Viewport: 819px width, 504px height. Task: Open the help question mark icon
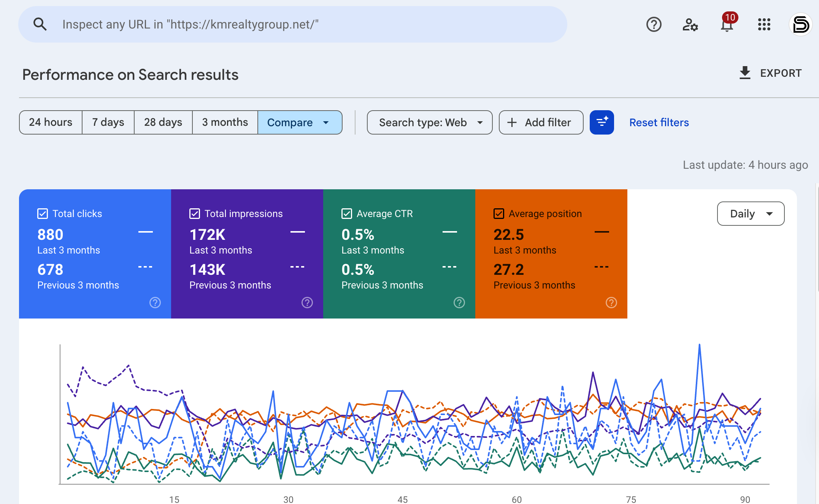654,25
